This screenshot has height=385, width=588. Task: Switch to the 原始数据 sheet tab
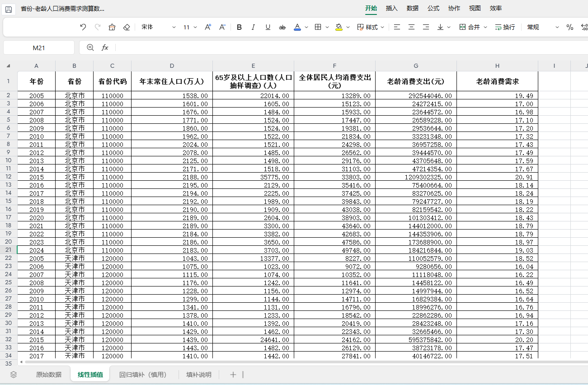click(x=49, y=375)
